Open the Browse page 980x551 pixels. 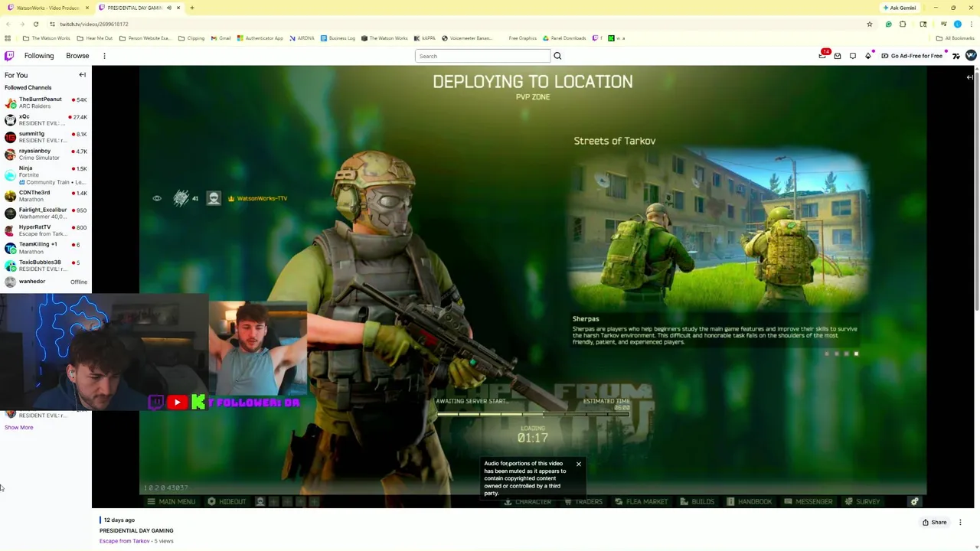(77, 56)
